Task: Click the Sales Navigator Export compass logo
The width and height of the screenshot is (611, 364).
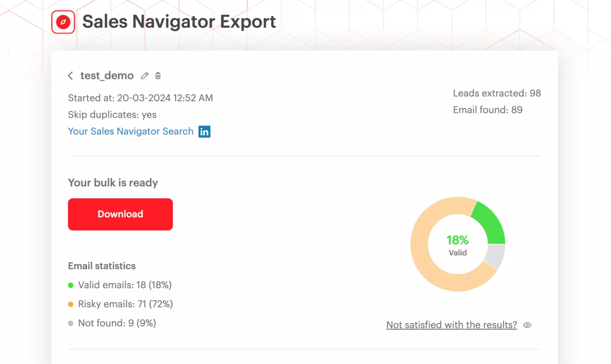Action: (x=63, y=21)
